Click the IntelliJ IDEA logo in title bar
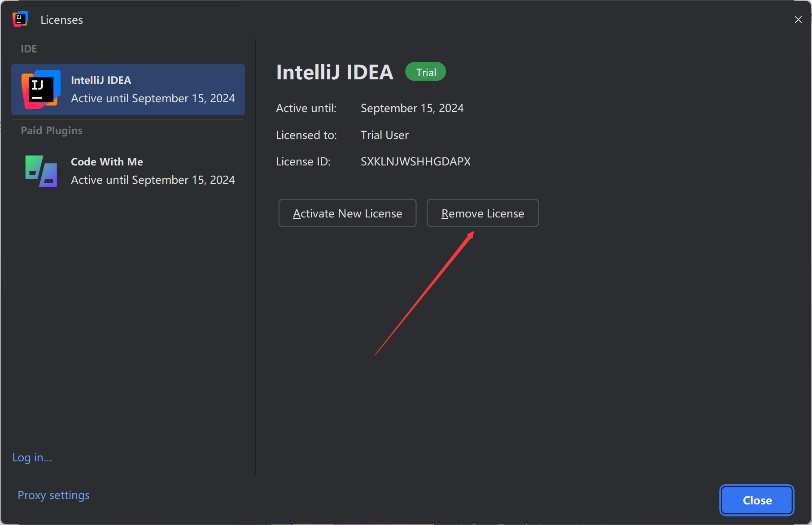The image size is (812, 525). 20,19
